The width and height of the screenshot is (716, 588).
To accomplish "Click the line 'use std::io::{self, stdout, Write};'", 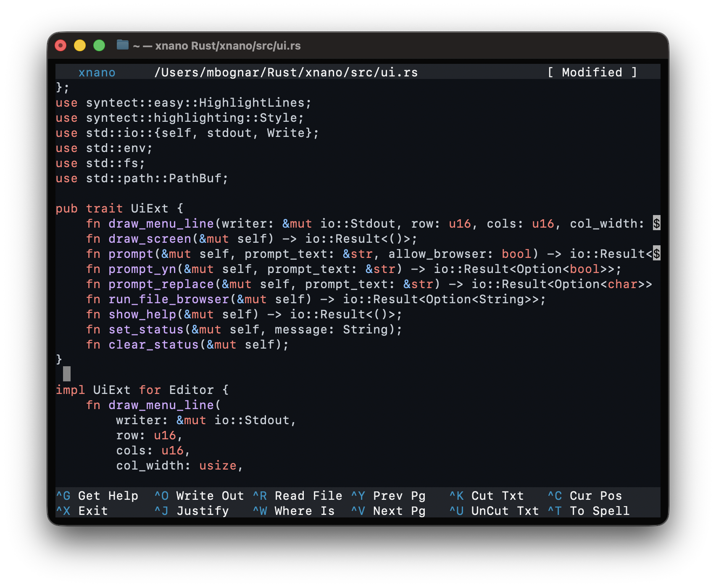I will 187,133.
